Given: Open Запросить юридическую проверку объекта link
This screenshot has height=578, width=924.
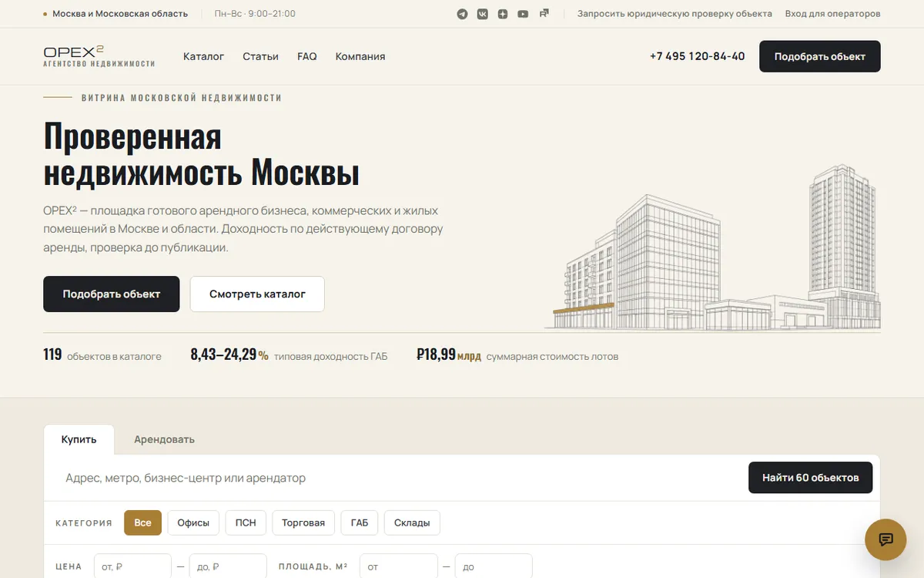Looking at the screenshot, I should (675, 14).
